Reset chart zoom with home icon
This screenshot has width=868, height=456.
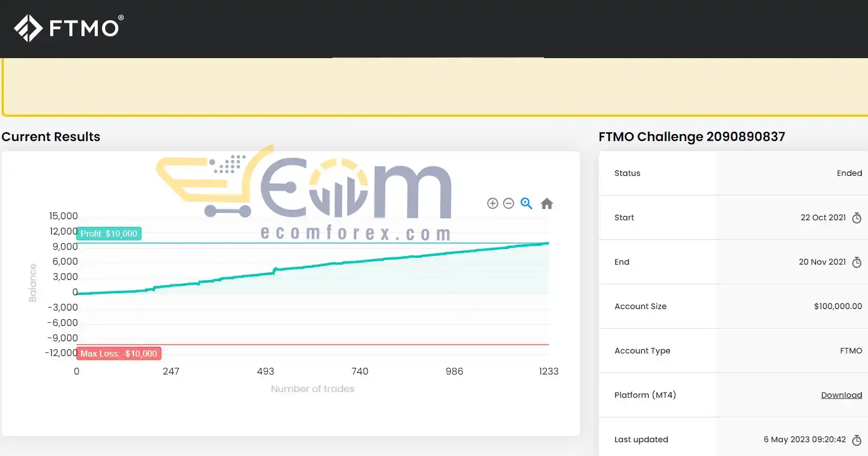coord(547,203)
